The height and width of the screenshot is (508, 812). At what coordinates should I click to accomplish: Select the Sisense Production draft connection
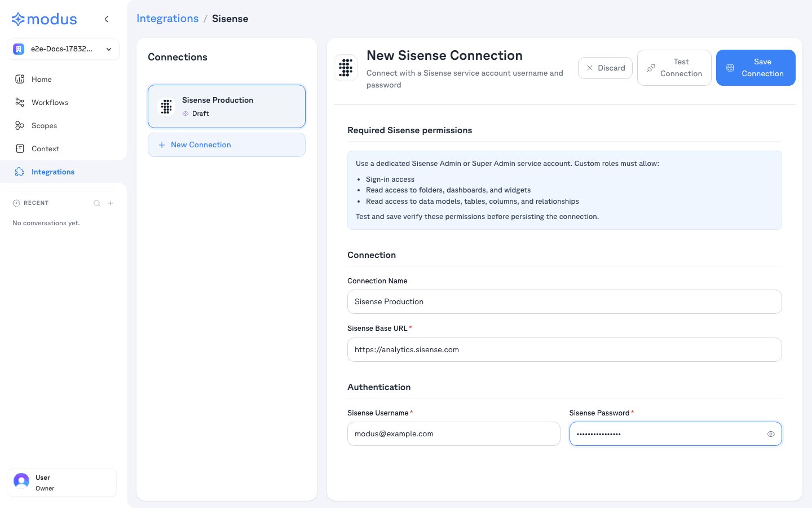coord(227,106)
